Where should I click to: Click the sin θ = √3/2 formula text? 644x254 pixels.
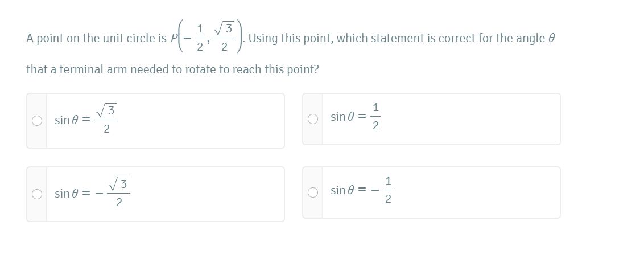(x=86, y=120)
